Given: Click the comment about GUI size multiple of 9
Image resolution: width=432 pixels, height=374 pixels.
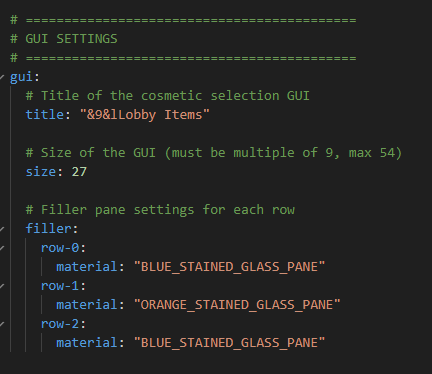Looking at the screenshot, I should click(x=214, y=153).
